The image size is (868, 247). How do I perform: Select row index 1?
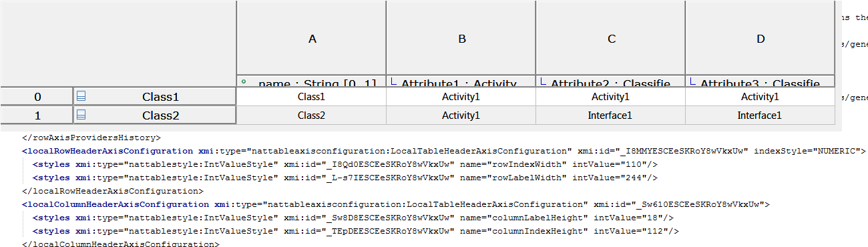(37, 115)
